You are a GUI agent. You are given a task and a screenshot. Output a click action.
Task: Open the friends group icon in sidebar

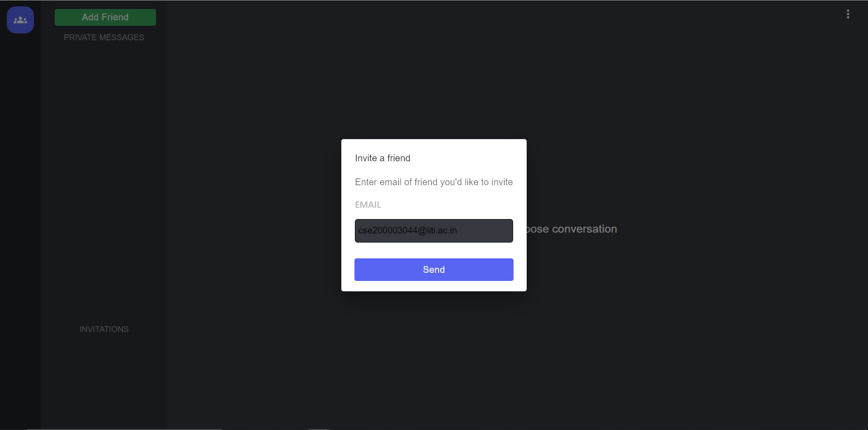(x=20, y=20)
